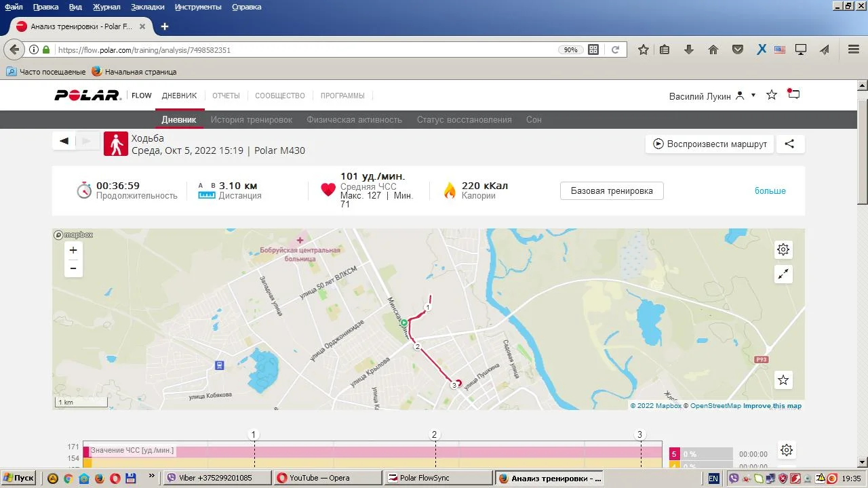Viewport: 868px width, 488px height.
Task: Zoom in on the map
Action: 73,250
